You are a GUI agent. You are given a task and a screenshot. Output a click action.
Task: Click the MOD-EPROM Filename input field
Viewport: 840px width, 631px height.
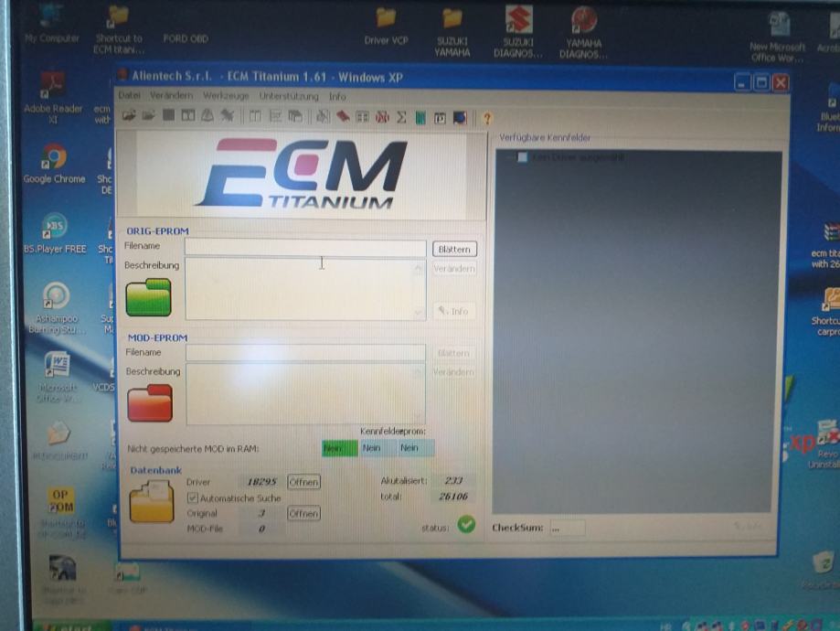pyautogui.click(x=305, y=353)
